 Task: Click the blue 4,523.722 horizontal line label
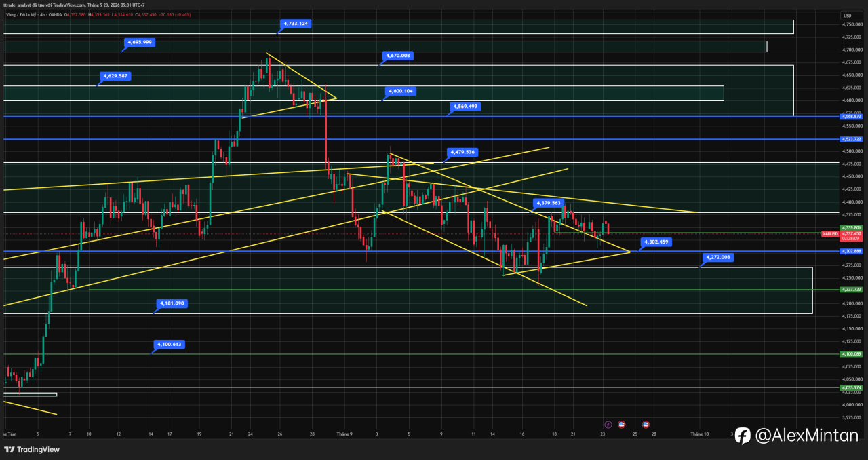[851, 139]
